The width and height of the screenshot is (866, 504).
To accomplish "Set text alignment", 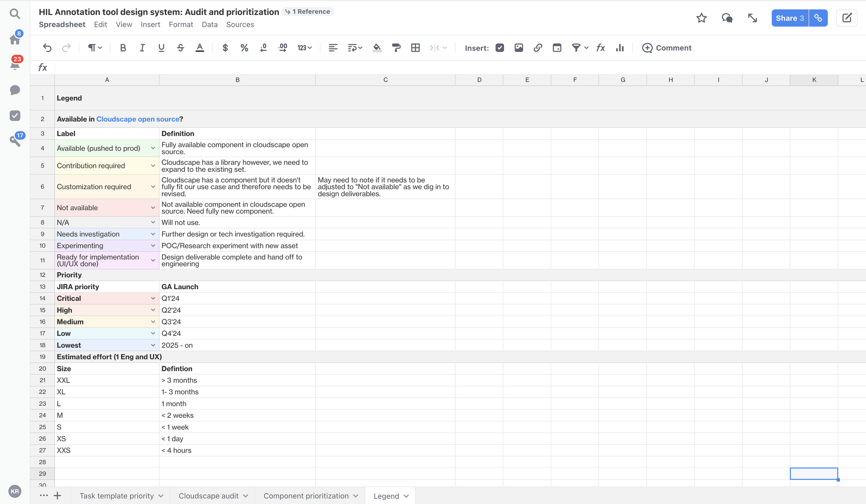I will pos(333,48).
